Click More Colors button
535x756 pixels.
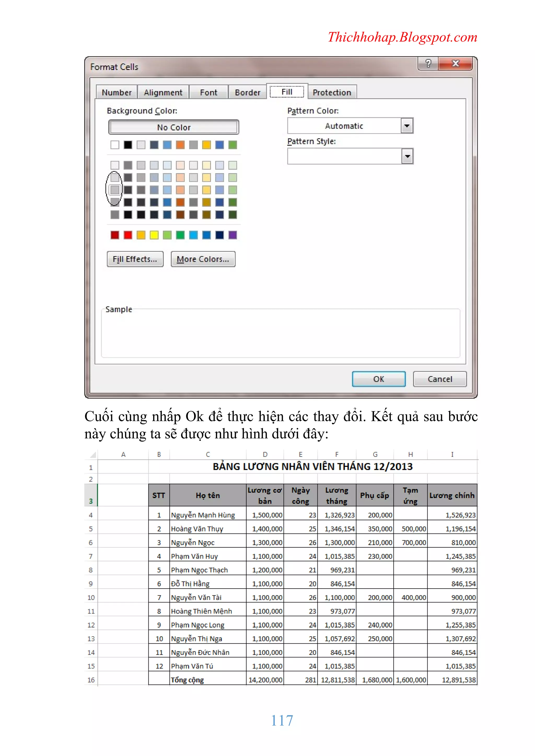[203, 259]
